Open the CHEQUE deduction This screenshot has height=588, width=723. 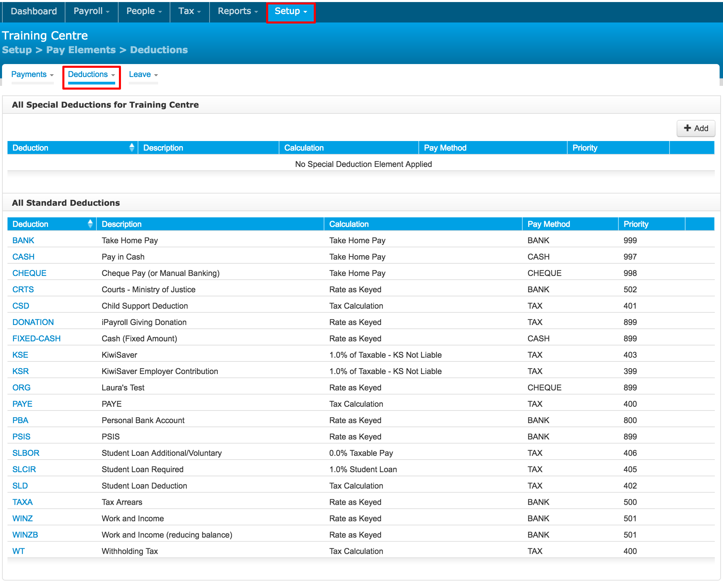click(x=29, y=273)
